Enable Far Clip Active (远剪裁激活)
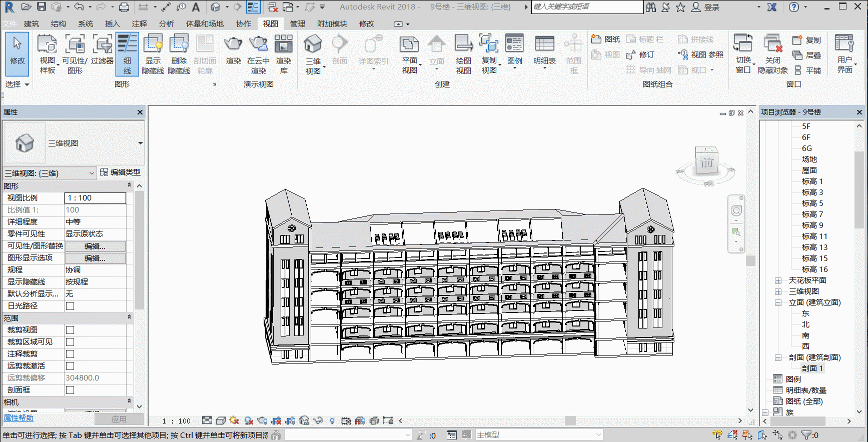 70,366
